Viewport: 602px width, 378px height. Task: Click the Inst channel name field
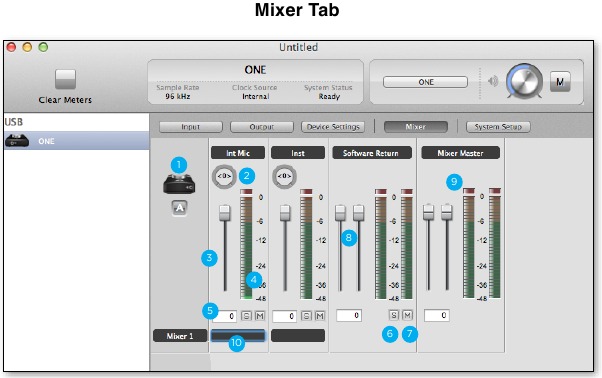click(x=298, y=335)
